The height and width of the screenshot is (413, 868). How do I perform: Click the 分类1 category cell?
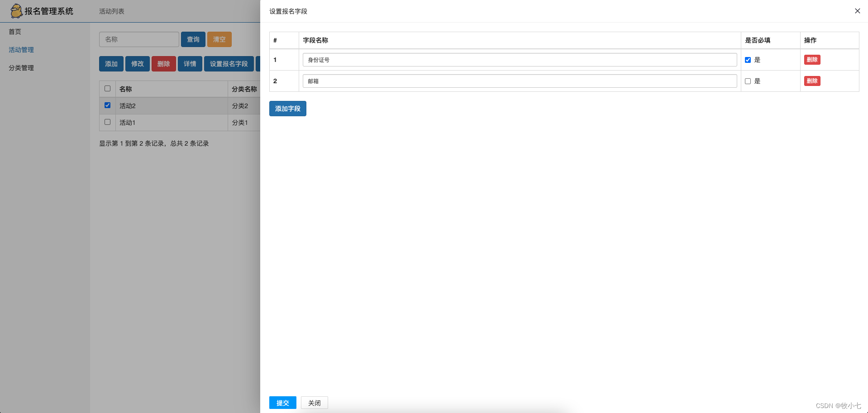pos(244,122)
